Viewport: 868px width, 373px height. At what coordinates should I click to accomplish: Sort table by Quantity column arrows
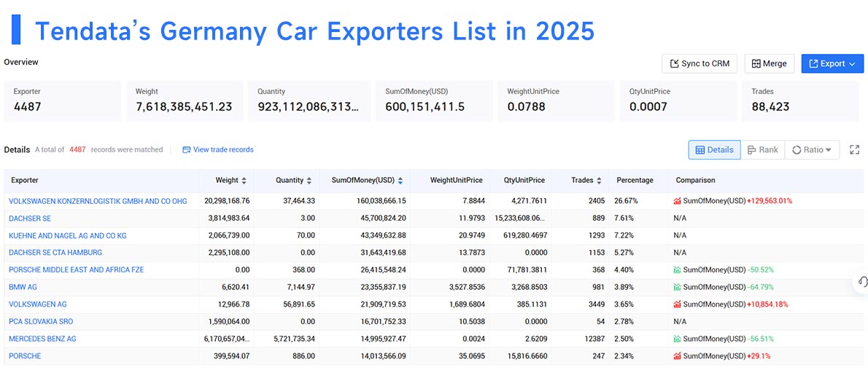coord(309,180)
